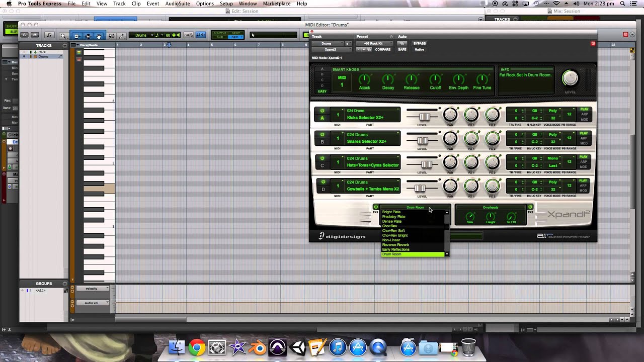Toggle power for part A
Image resolution: width=644 pixels, height=362 pixels.
coord(323,111)
